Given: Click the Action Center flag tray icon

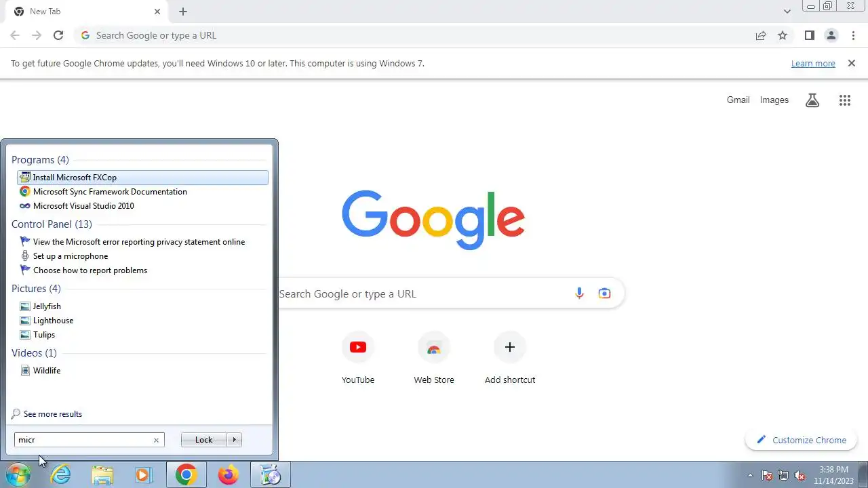Looking at the screenshot, I should 767,475.
